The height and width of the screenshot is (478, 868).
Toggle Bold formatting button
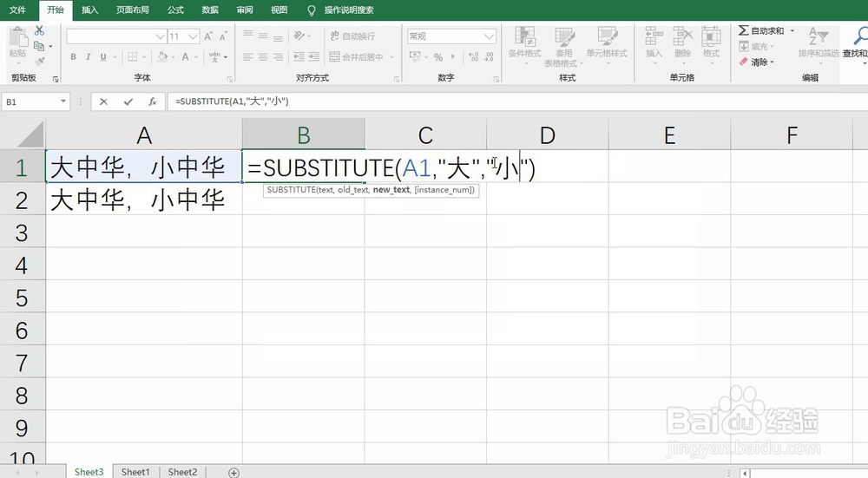[x=73, y=56]
